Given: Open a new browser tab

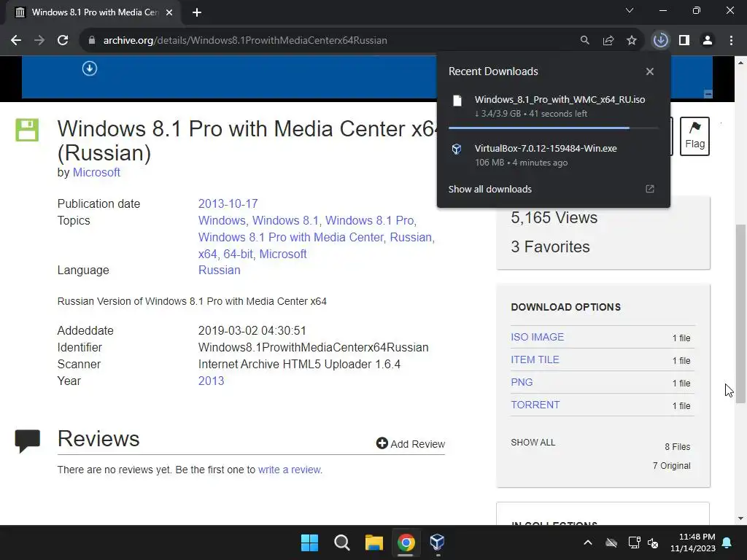Looking at the screenshot, I should click(x=197, y=12).
